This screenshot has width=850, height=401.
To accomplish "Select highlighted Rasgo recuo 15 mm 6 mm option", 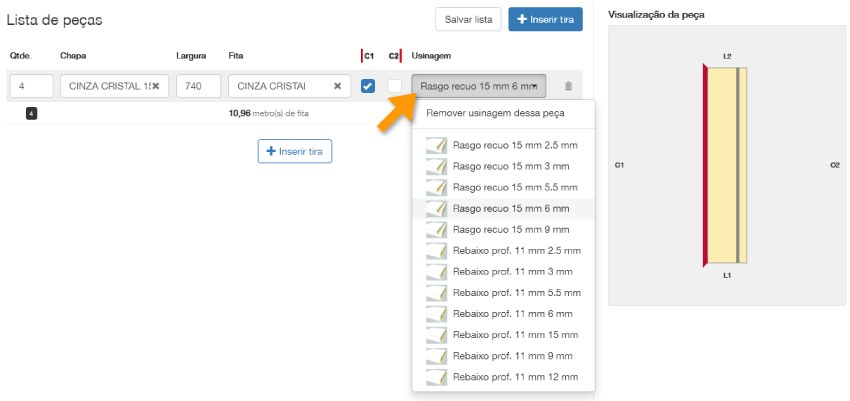I will (x=503, y=209).
